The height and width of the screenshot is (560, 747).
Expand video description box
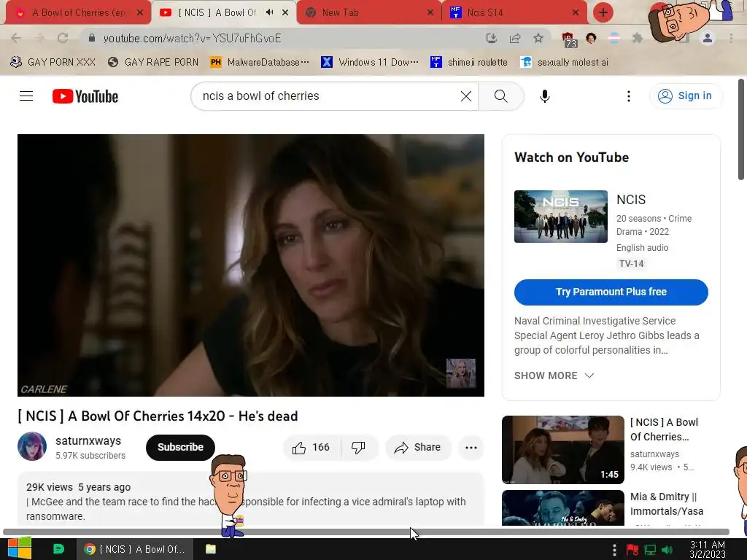coord(251,500)
